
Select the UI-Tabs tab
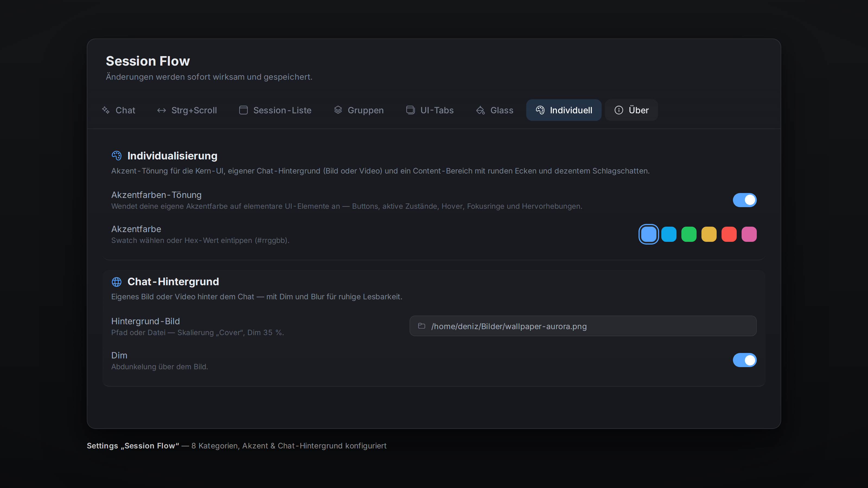(x=430, y=110)
